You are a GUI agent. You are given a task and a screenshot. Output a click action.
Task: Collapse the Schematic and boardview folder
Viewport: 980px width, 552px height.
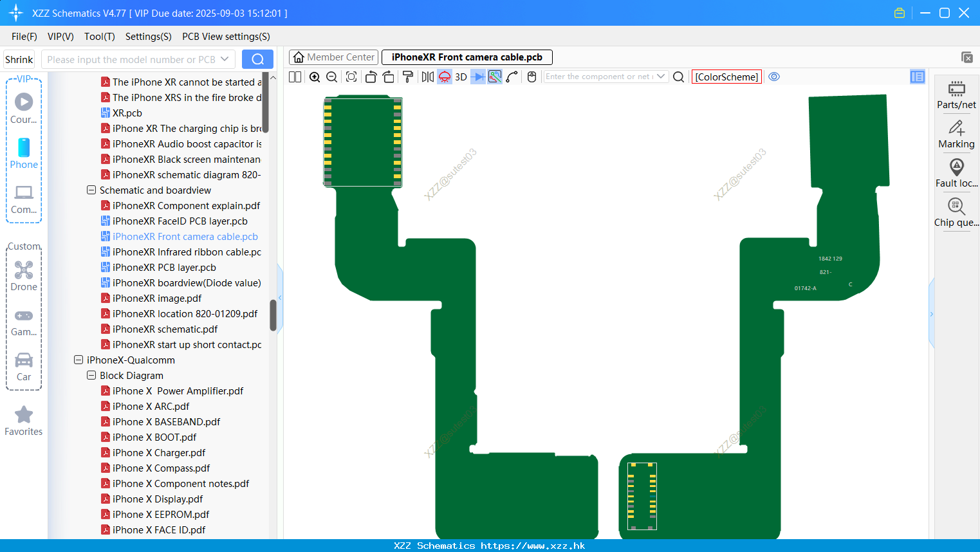coord(91,190)
